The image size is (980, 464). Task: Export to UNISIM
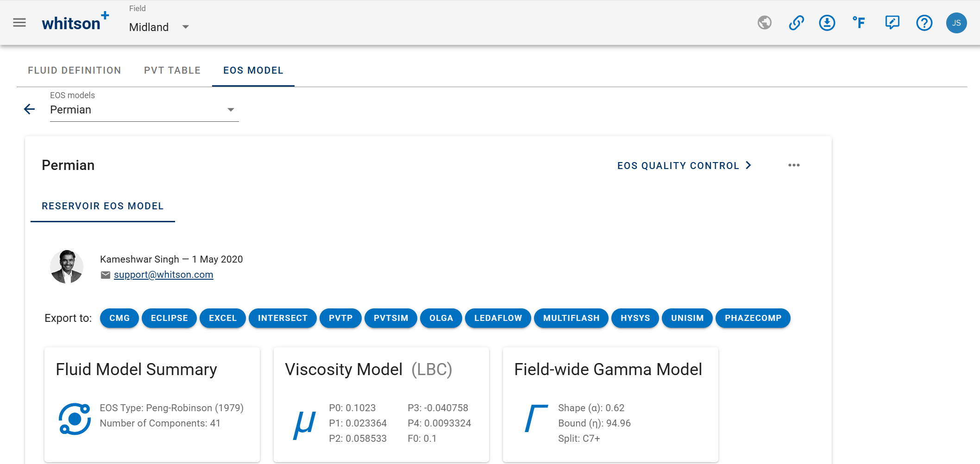pos(687,318)
